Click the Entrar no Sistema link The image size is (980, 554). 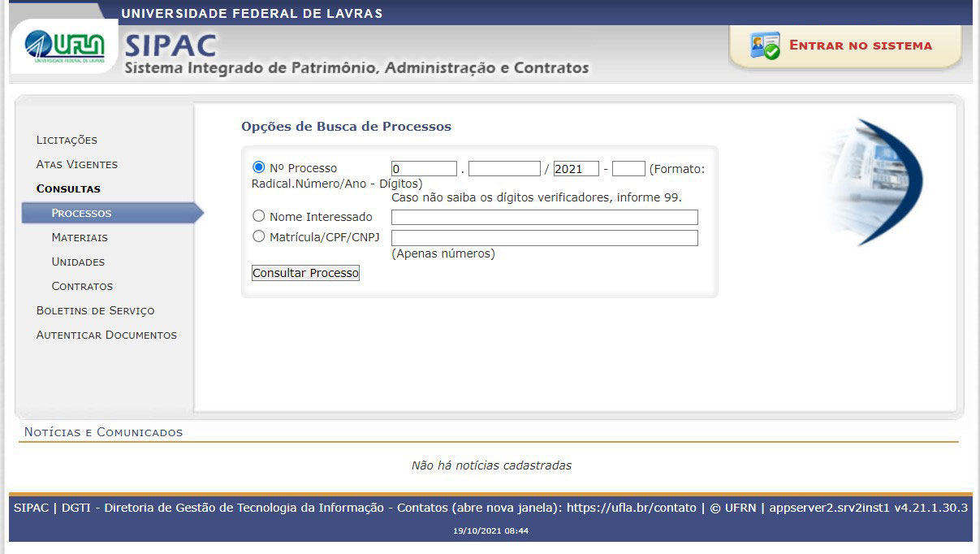pos(860,45)
